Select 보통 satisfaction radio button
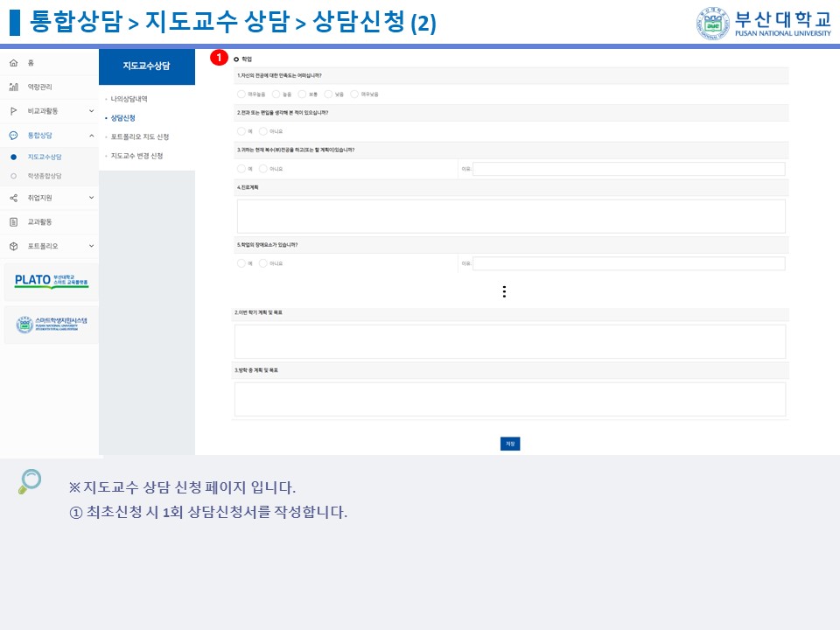Screen dimensions: 840x630 pos(302,94)
